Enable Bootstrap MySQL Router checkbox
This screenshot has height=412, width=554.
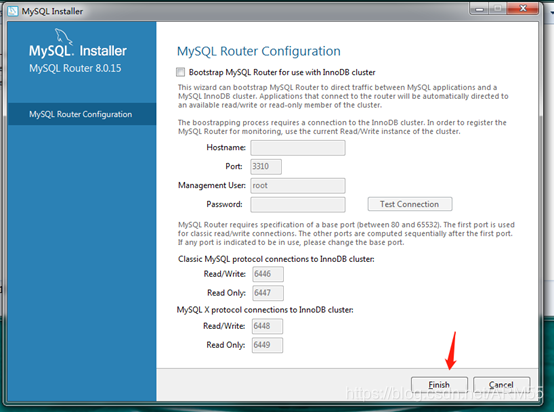181,72
